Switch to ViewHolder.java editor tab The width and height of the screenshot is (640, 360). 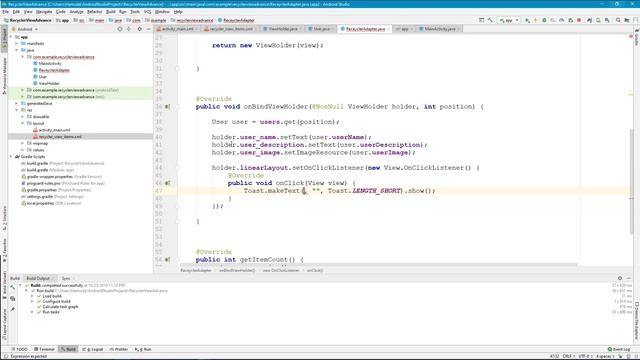coord(282,29)
